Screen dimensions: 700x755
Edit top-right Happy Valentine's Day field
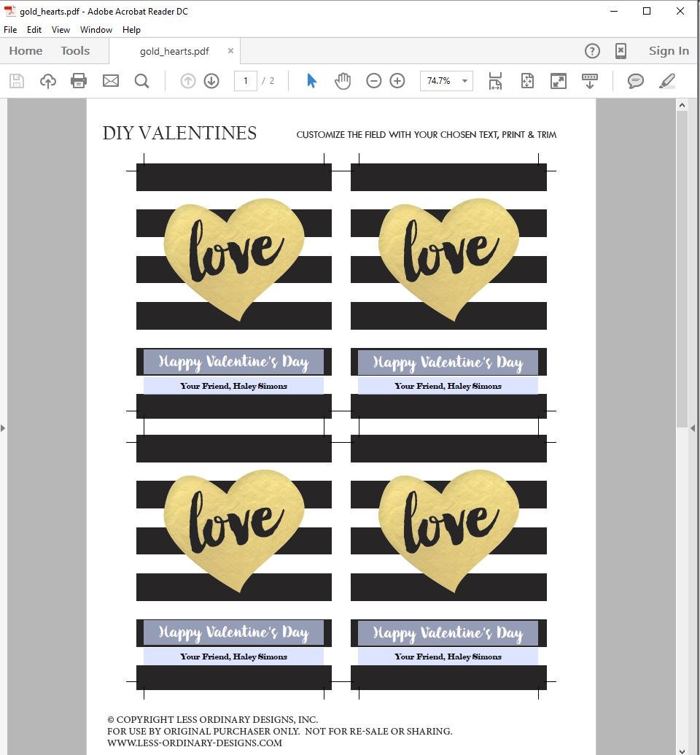[x=448, y=362]
